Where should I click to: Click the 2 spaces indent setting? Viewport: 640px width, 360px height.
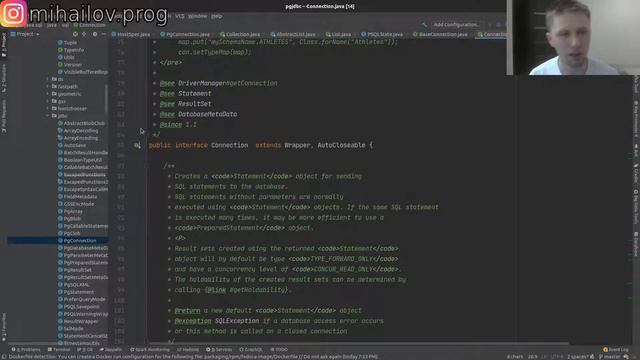[577, 357]
